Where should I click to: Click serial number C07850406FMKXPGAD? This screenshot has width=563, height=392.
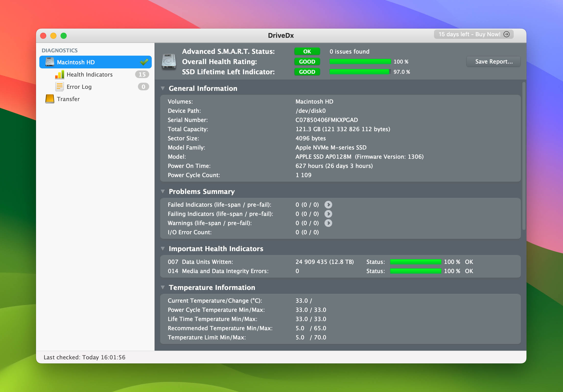click(326, 120)
